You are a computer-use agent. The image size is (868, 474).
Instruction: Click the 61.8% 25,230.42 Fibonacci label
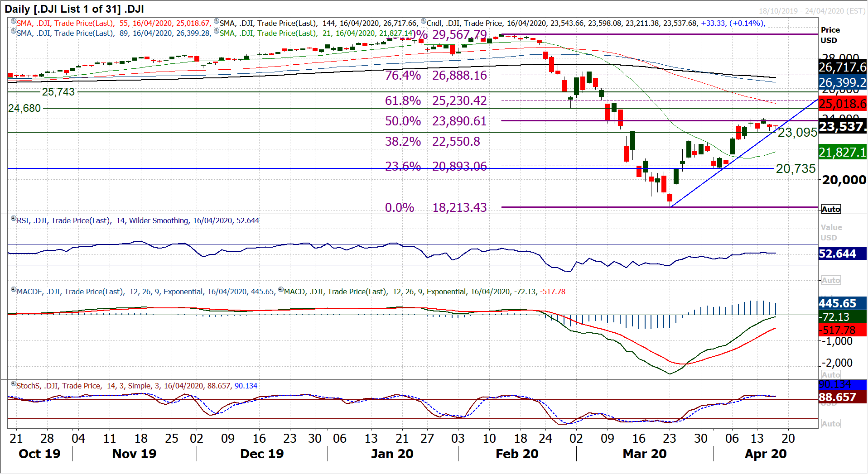coord(436,101)
